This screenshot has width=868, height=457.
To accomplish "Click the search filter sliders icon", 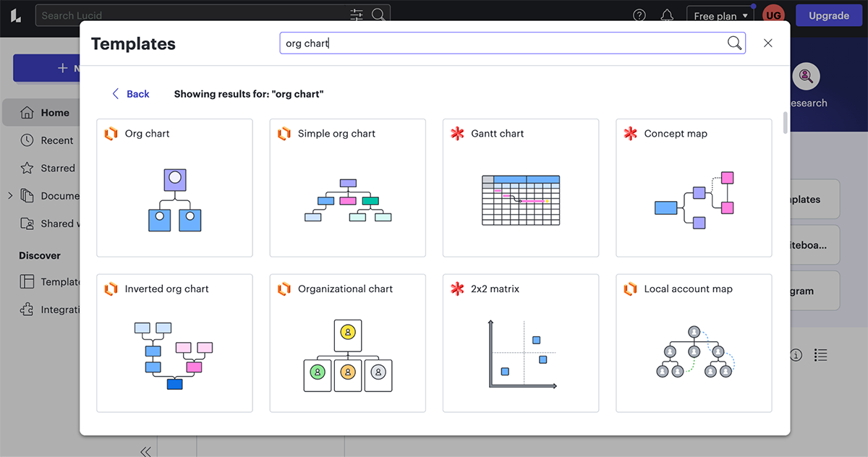I will coord(357,15).
